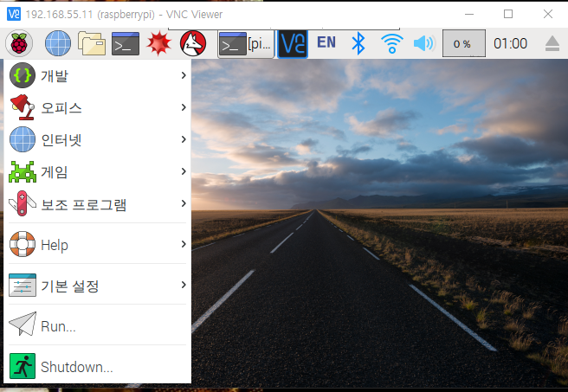Screen dimensions: 568x392
Task: Click the red pocket knife accessories icon
Action: 23,203
